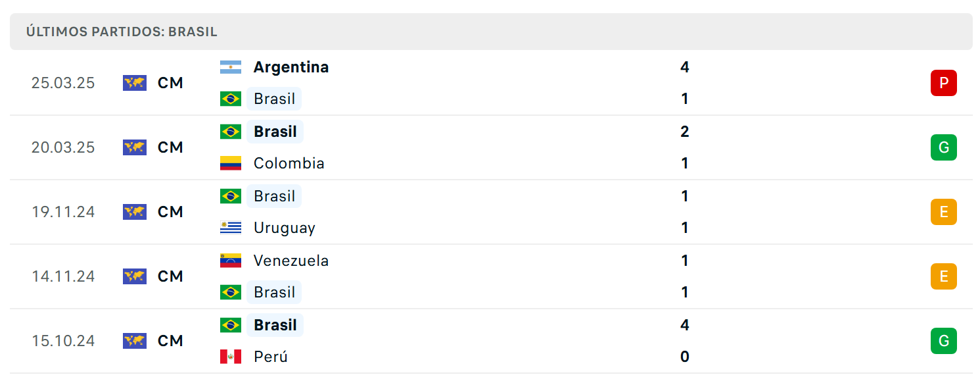980x383 pixels.
Task: Open the Venezuela team link
Action: click(x=291, y=261)
